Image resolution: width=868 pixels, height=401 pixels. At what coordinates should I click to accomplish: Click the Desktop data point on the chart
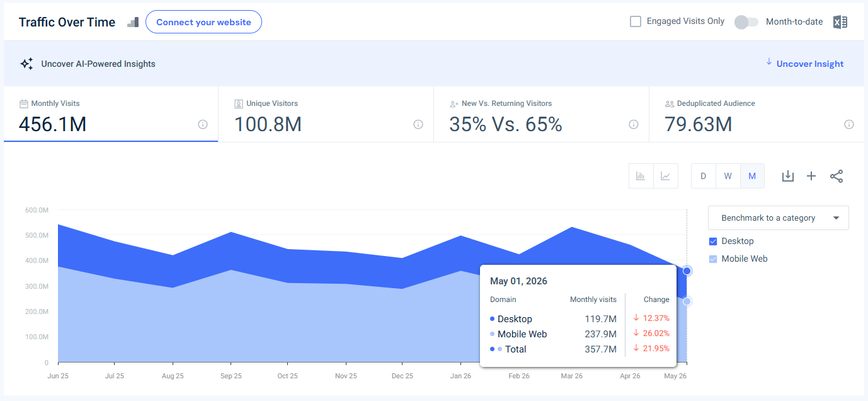click(687, 271)
